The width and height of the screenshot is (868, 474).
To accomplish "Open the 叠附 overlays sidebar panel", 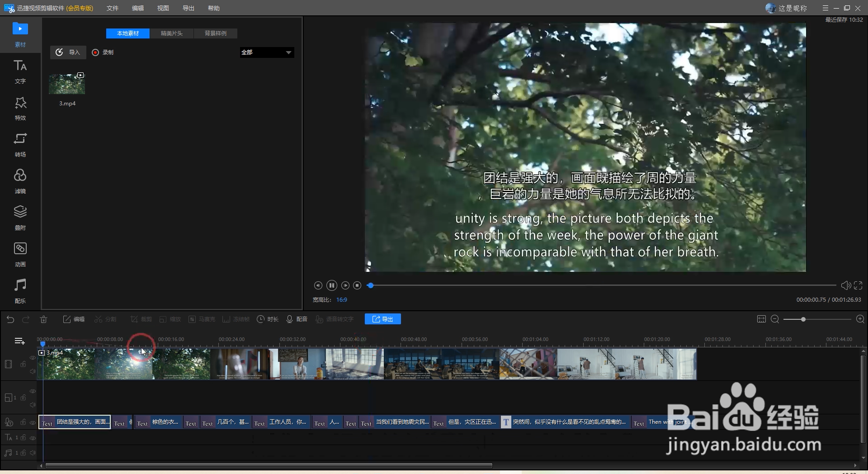I will [x=20, y=218].
